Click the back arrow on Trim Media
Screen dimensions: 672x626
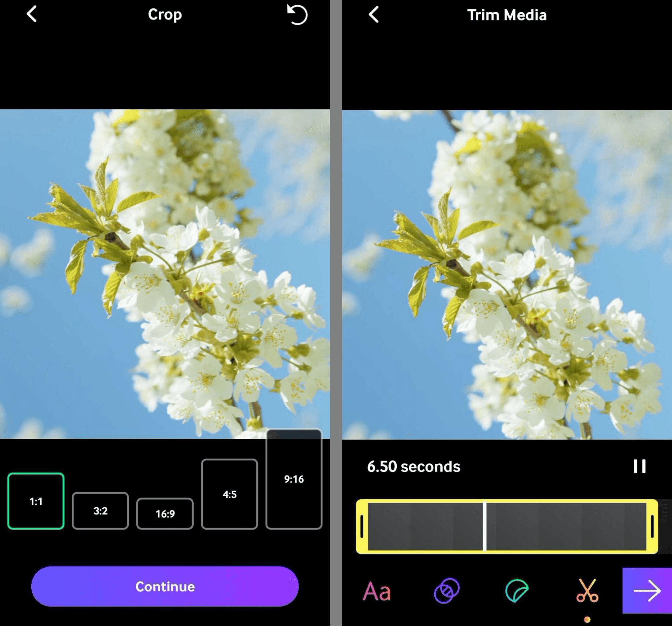pos(371,16)
